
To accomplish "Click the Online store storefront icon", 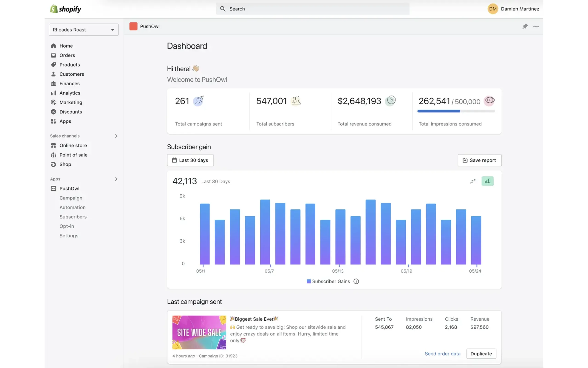I will 54,146.
